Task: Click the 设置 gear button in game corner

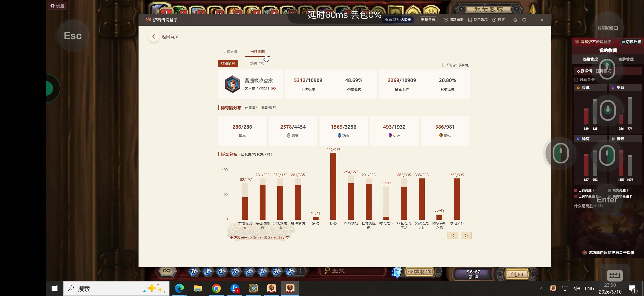Action: [x=57, y=6]
